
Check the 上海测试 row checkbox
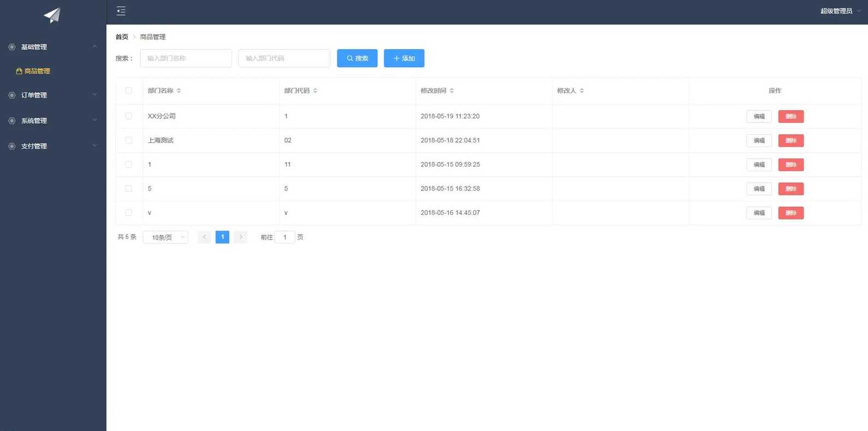point(129,140)
